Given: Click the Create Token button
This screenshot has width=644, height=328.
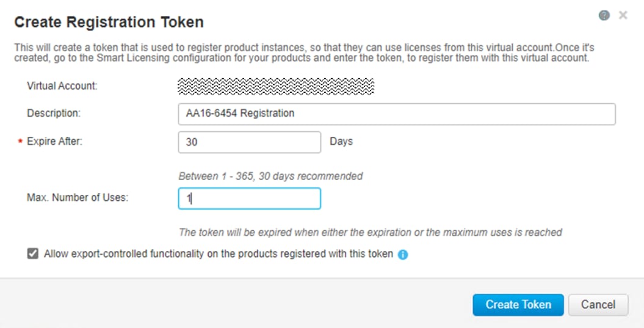Looking at the screenshot, I should 518,304.
